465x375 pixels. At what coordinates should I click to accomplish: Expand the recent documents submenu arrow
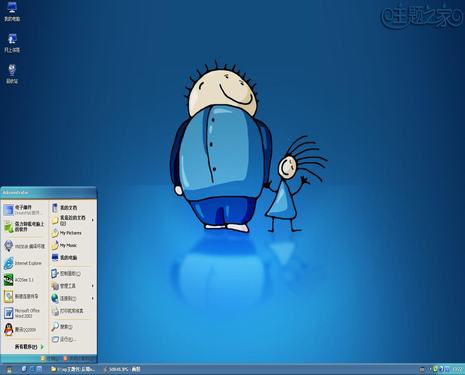coord(93,220)
